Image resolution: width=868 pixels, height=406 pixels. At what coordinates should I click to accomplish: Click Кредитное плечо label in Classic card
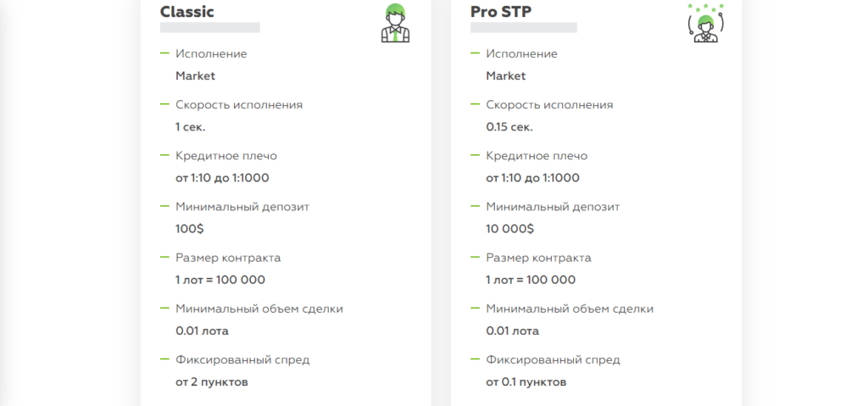226,156
